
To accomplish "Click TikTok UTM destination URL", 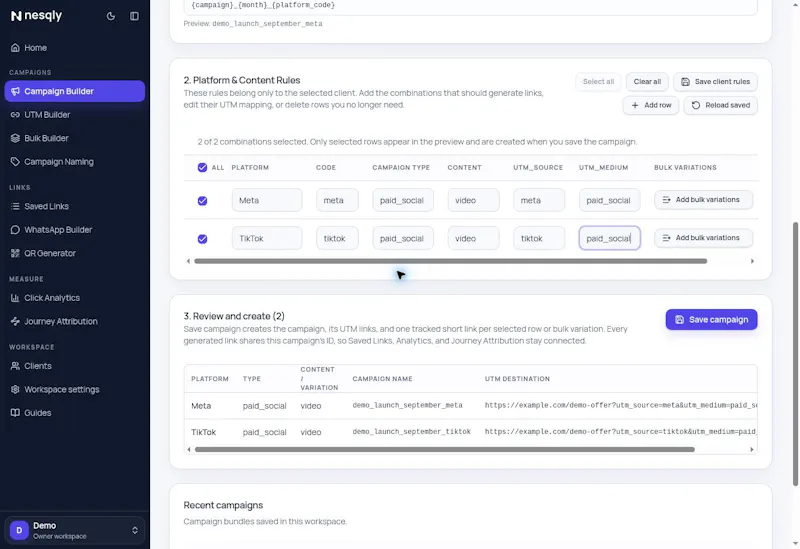I will click(620, 432).
